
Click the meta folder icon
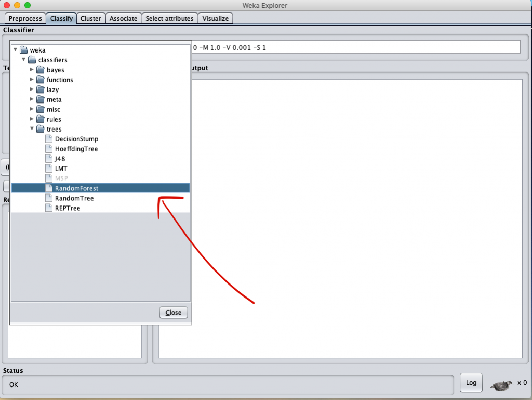pos(41,99)
